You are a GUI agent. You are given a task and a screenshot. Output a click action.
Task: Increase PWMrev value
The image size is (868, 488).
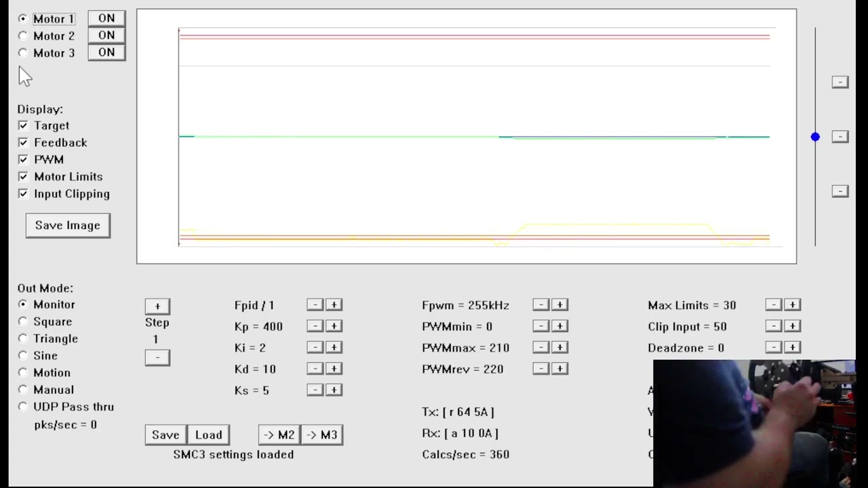pos(559,369)
